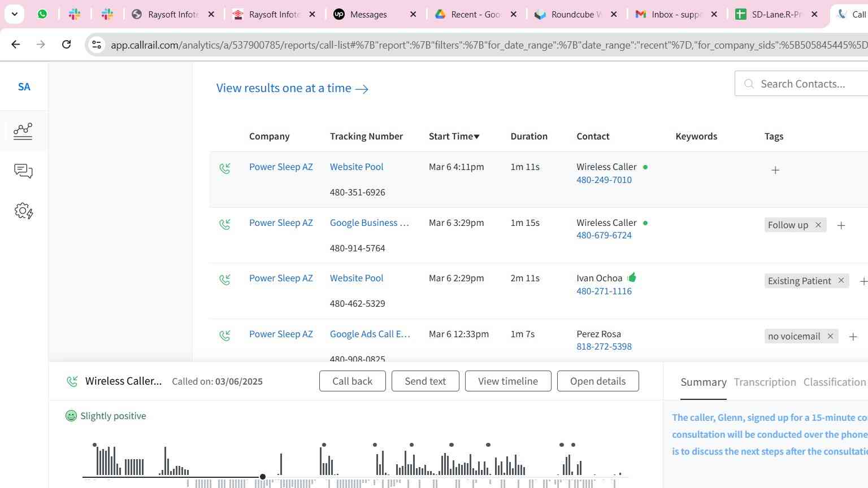Open the Analytics chart icon in sidebar
Screen dimensions: 868x488
23,131
